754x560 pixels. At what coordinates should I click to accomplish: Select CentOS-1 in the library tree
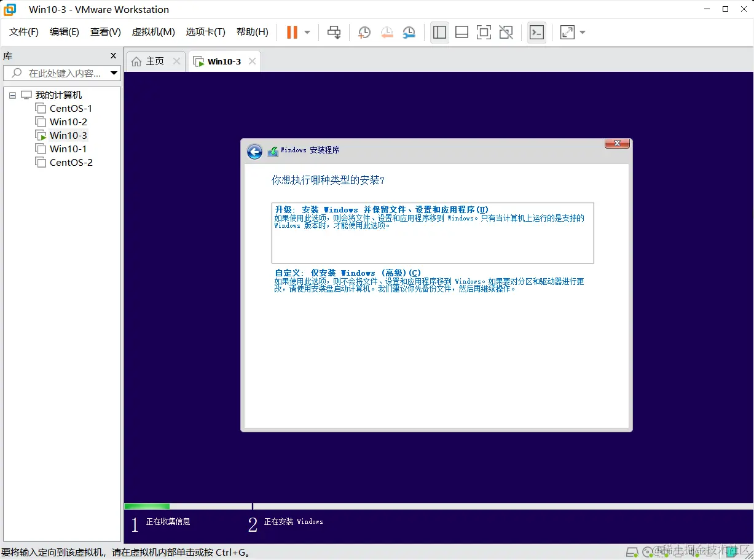click(71, 109)
